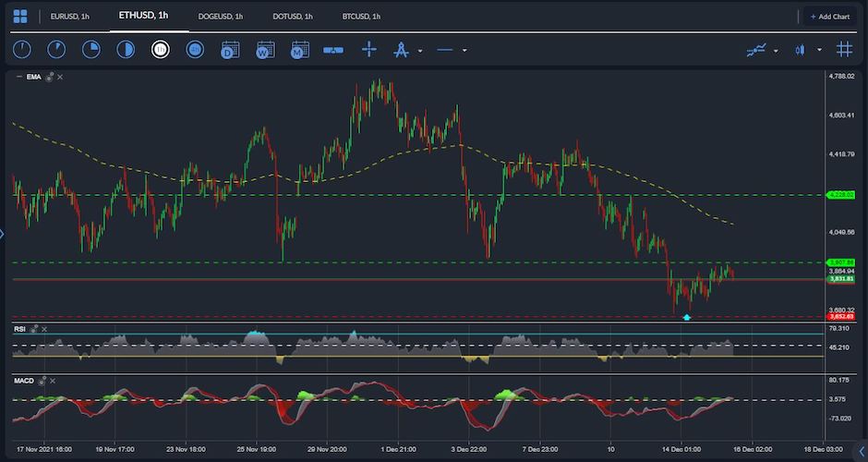Click the 14 Dec 01:00 time label
This screenshot has height=462, width=868.
681,449
